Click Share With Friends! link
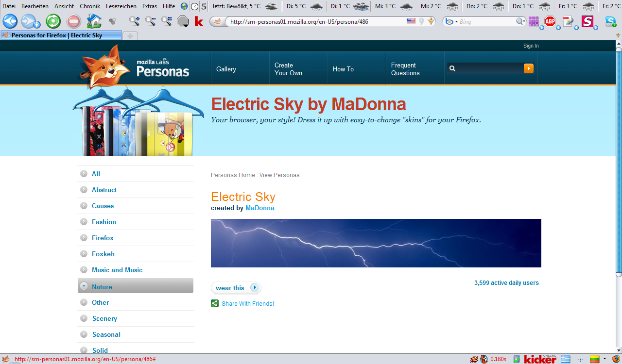Image resolution: width=622 pixels, height=364 pixels. (248, 304)
